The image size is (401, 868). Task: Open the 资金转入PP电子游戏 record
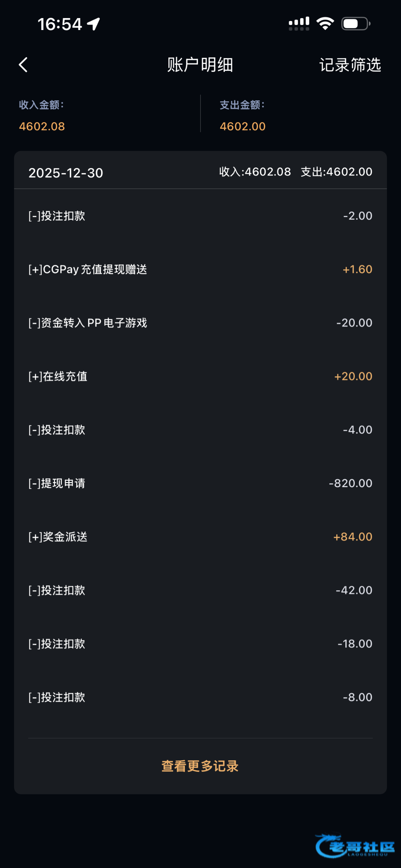click(x=200, y=323)
